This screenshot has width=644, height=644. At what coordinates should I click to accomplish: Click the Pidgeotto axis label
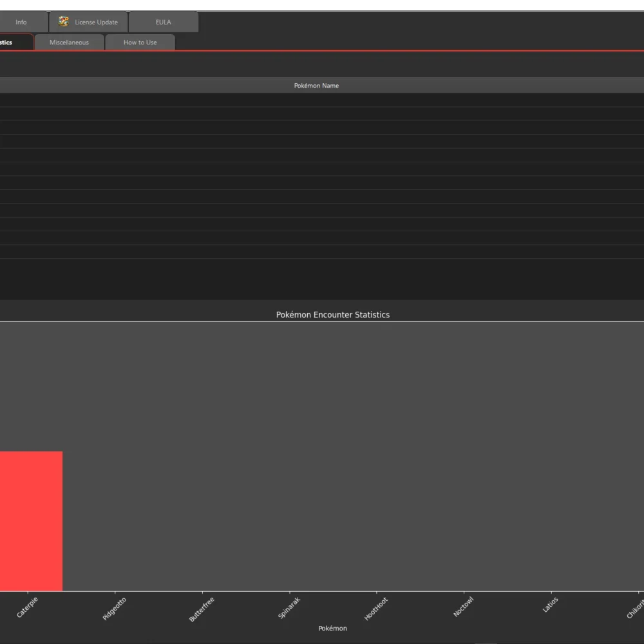click(x=114, y=609)
